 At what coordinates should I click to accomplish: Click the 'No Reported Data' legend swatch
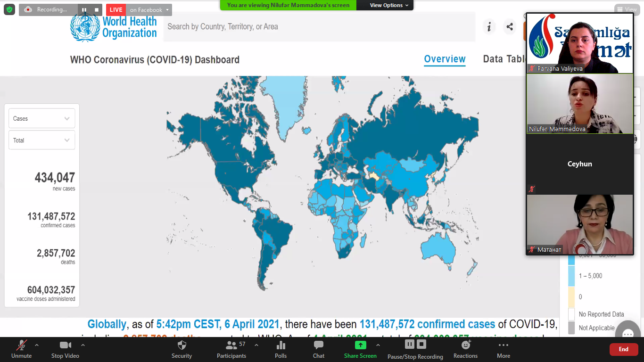coord(571,314)
